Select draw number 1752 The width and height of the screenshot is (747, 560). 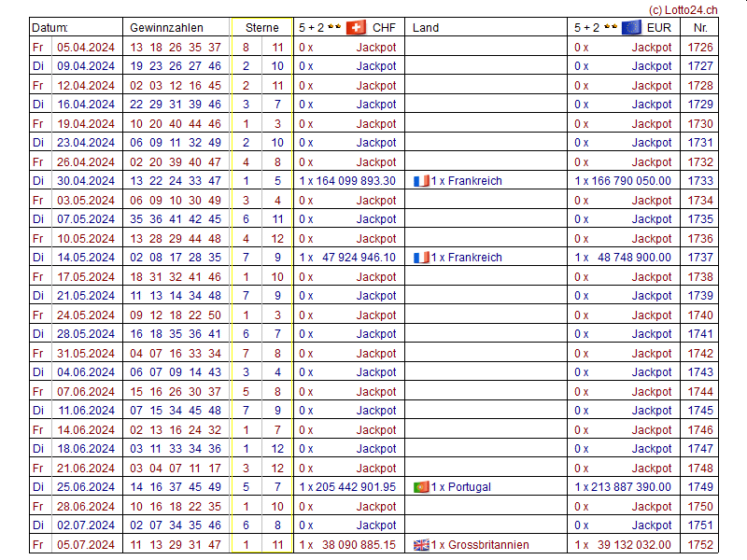coord(700,545)
